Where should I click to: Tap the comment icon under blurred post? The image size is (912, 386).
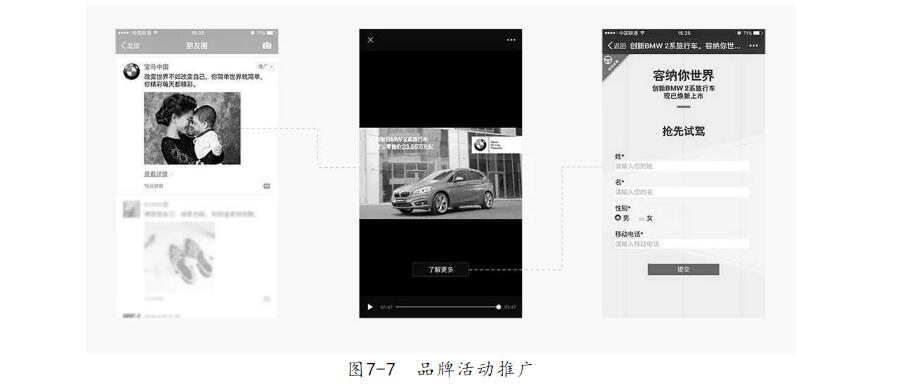267,299
